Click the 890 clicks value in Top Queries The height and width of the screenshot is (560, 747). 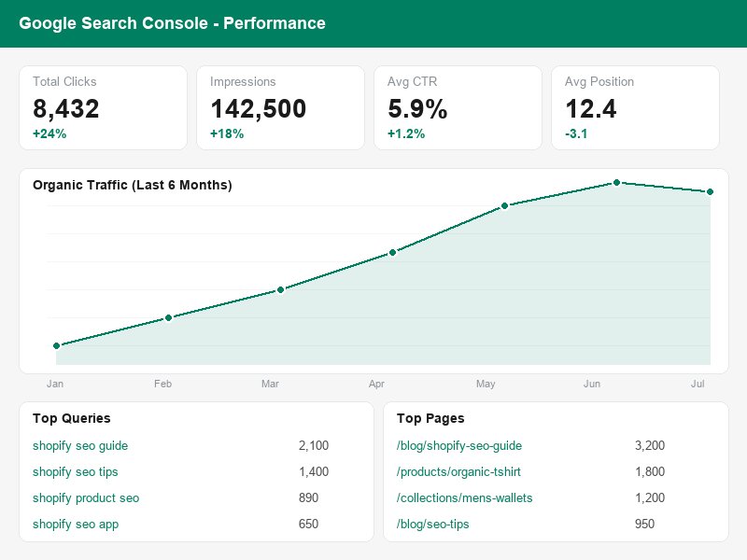pyautogui.click(x=308, y=498)
